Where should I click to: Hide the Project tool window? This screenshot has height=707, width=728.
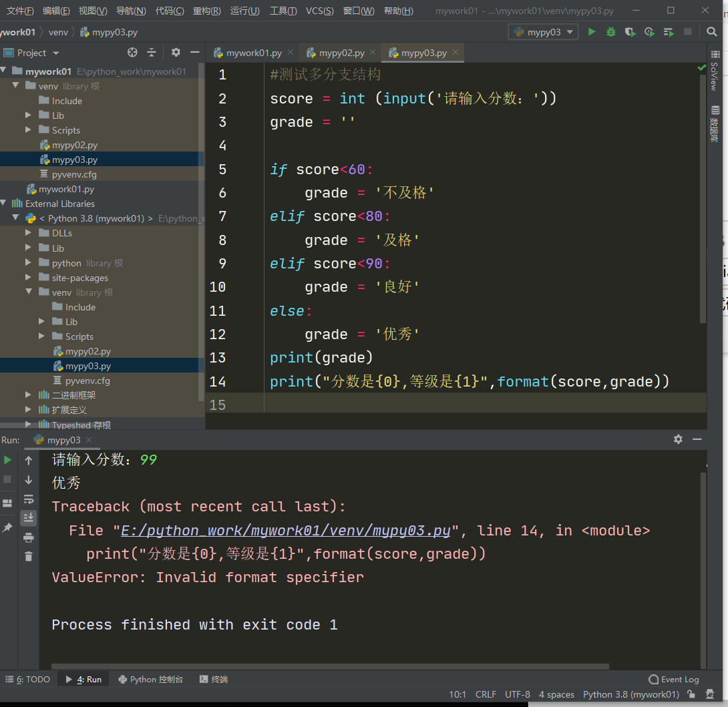point(195,53)
